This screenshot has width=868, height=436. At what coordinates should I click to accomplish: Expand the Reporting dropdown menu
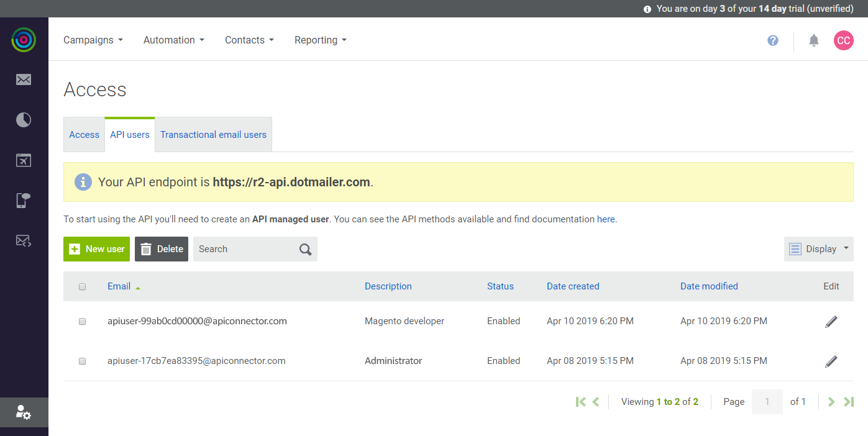[x=321, y=40]
